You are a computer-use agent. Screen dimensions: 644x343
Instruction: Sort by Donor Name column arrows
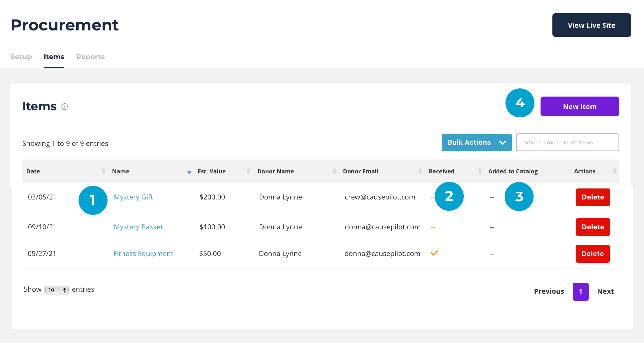tap(334, 171)
